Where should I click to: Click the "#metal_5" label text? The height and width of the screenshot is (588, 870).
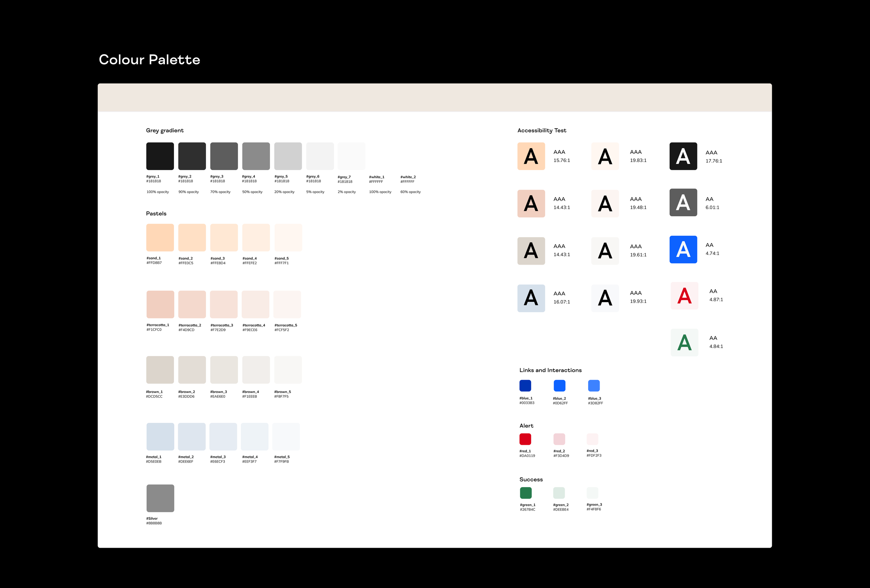pos(282,457)
